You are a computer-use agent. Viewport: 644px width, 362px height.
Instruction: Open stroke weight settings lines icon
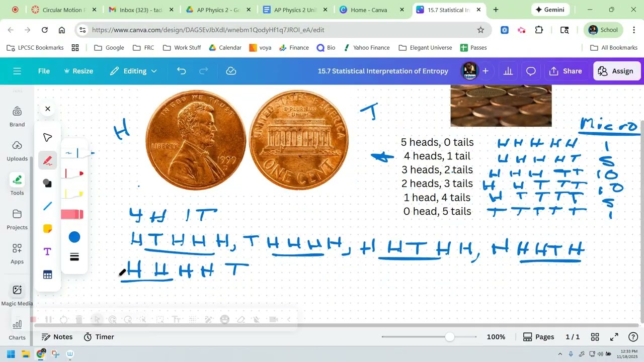[x=74, y=257]
